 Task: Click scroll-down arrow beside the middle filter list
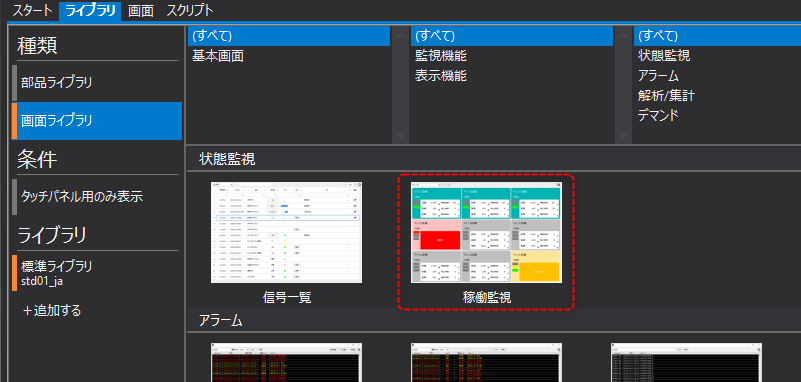[x=623, y=136]
